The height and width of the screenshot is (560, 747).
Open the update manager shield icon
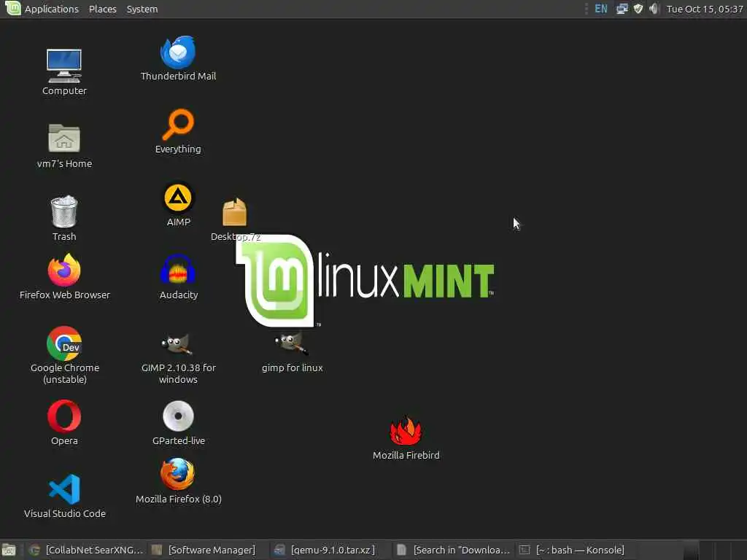click(x=638, y=9)
